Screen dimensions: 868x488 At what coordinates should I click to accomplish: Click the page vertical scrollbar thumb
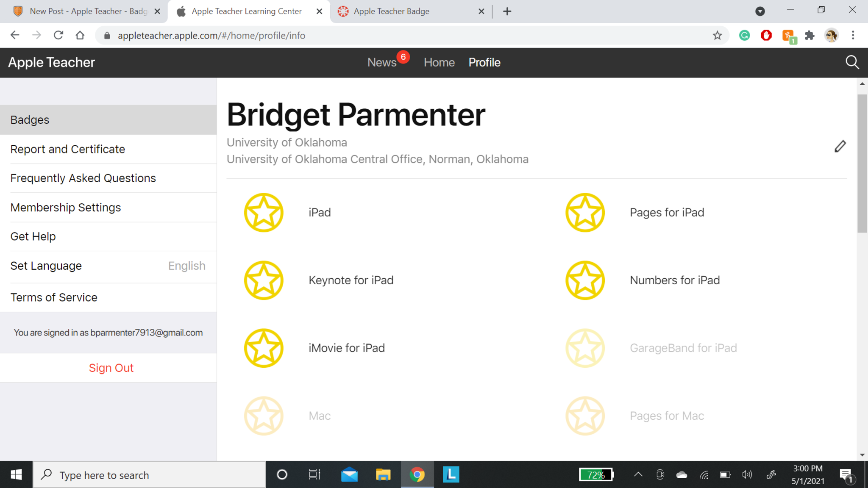click(862, 163)
